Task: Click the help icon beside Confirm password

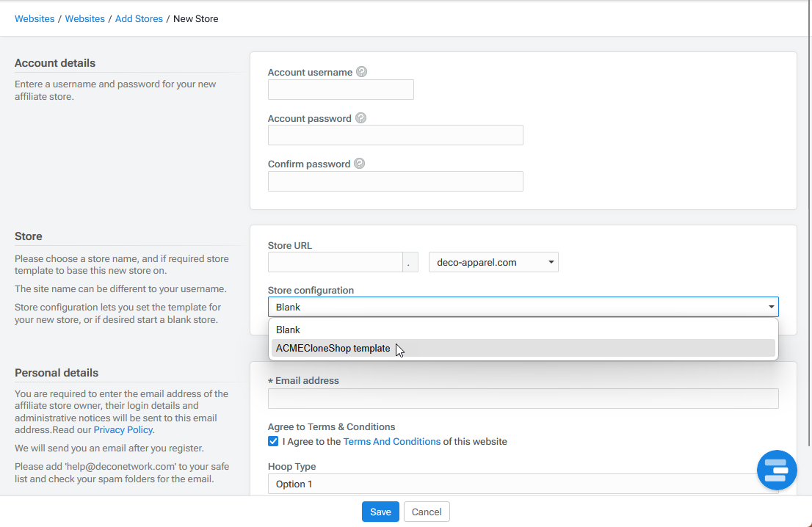Action: 359,163
